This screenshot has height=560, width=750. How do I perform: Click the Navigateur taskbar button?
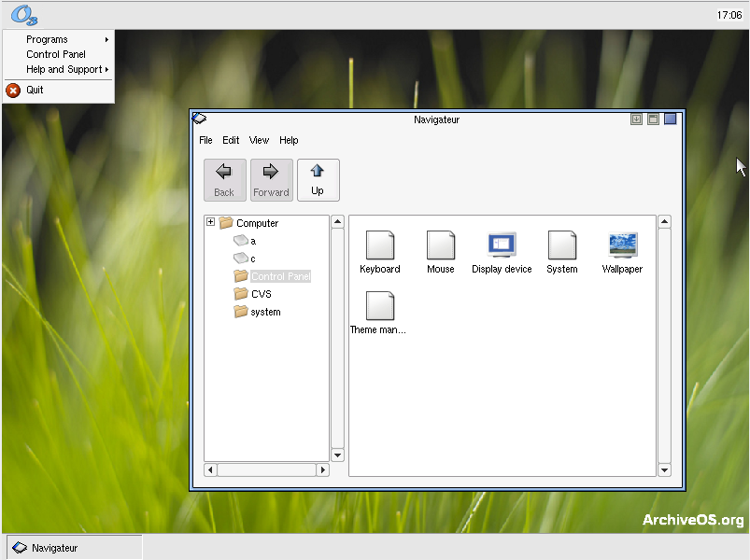[x=74, y=548]
